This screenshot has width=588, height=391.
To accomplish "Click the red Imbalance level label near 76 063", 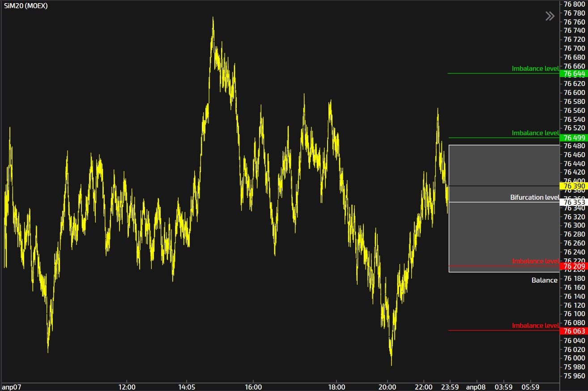I will coord(535,326).
